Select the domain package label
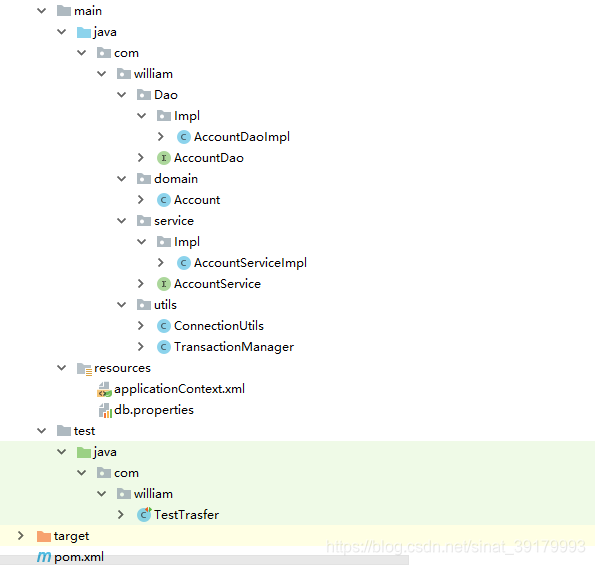Image resolution: width=595 pixels, height=565 pixels. pos(176,179)
